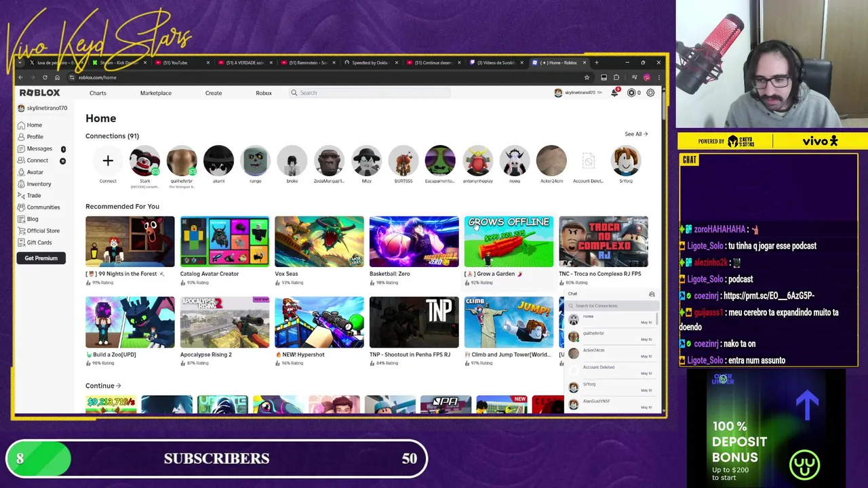The image size is (868, 488).
Task: Switch to Speedtest by Ookla browser tab
Action: pyautogui.click(x=372, y=62)
